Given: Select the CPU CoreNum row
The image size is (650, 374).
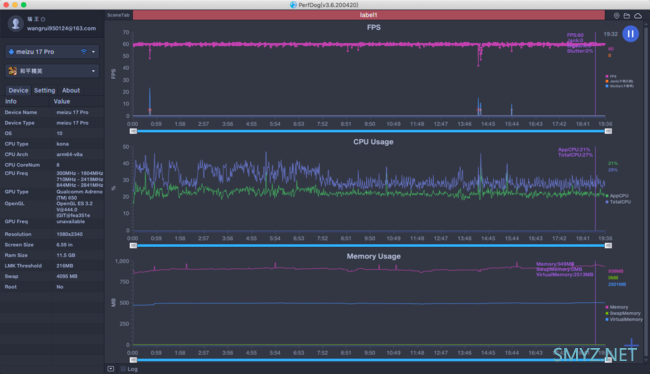Looking at the screenshot, I should point(52,165).
